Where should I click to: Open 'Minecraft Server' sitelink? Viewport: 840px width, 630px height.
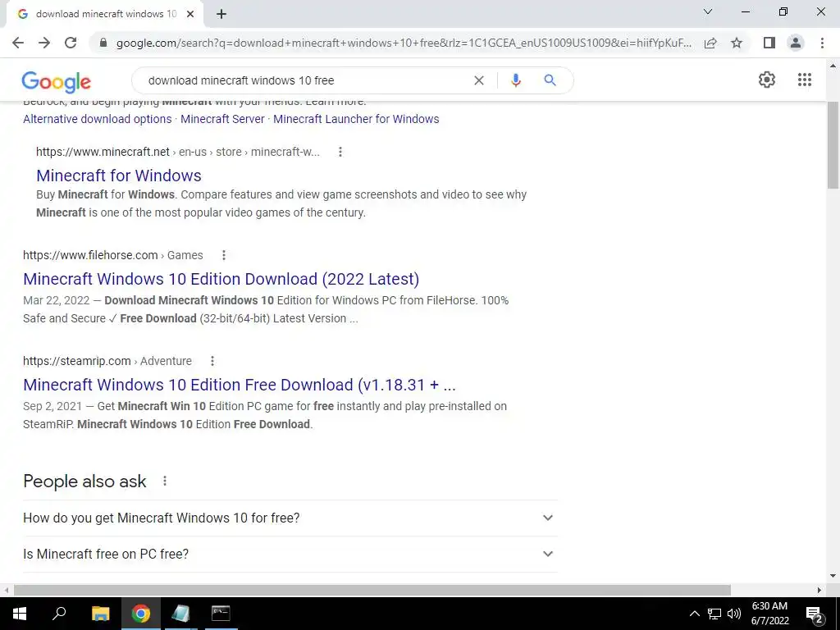(x=222, y=119)
